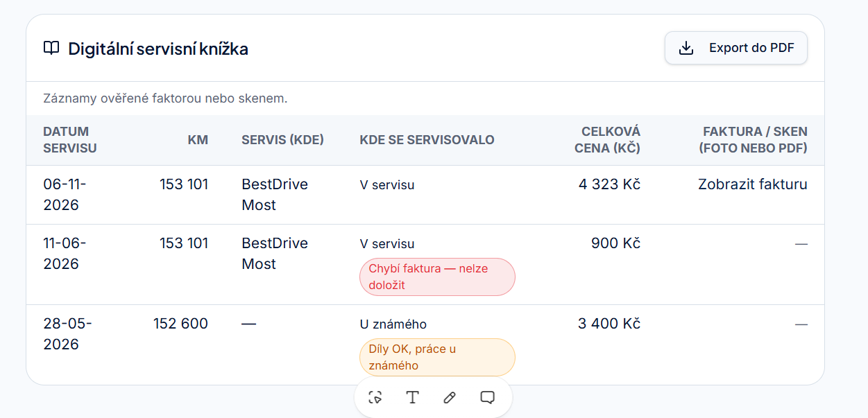Click the Export do PDF button
Screen dimensions: 868x418
(x=736, y=48)
